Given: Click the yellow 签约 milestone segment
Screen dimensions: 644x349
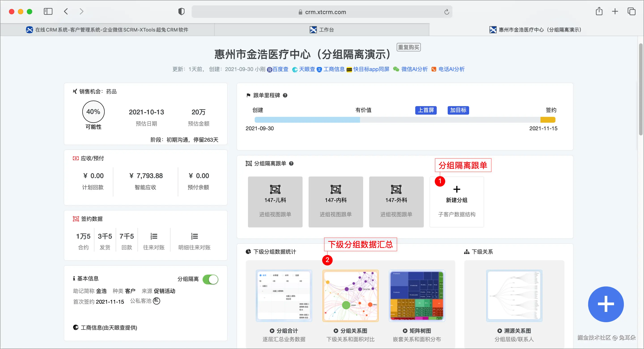Looking at the screenshot, I should (x=547, y=120).
